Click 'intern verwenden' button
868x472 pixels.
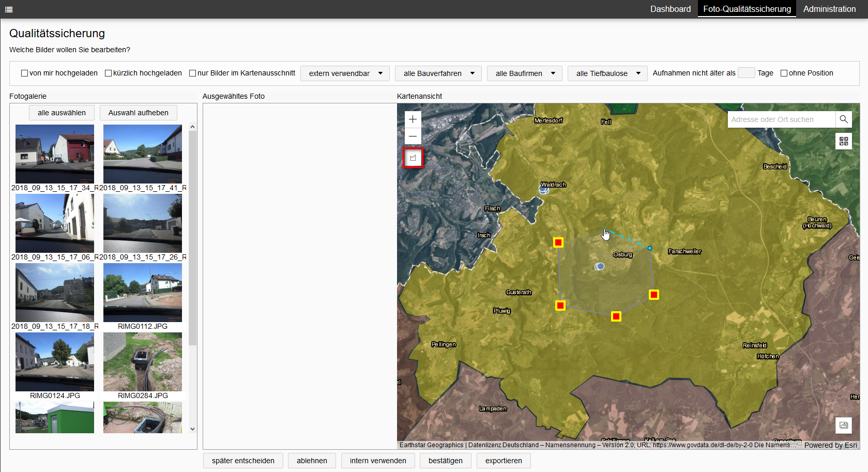tap(378, 461)
